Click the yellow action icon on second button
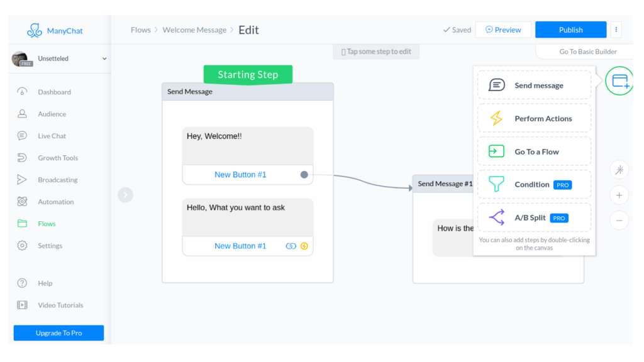 pyautogui.click(x=304, y=246)
